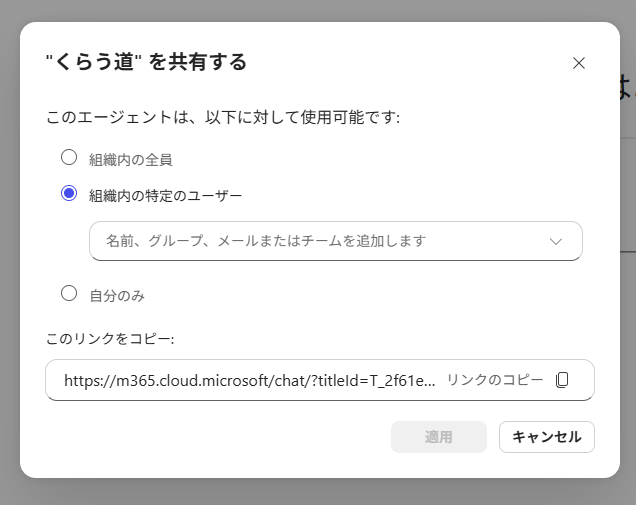The width and height of the screenshot is (636, 505).
Task: Close the share dialog with the X icon
Action: point(579,63)
